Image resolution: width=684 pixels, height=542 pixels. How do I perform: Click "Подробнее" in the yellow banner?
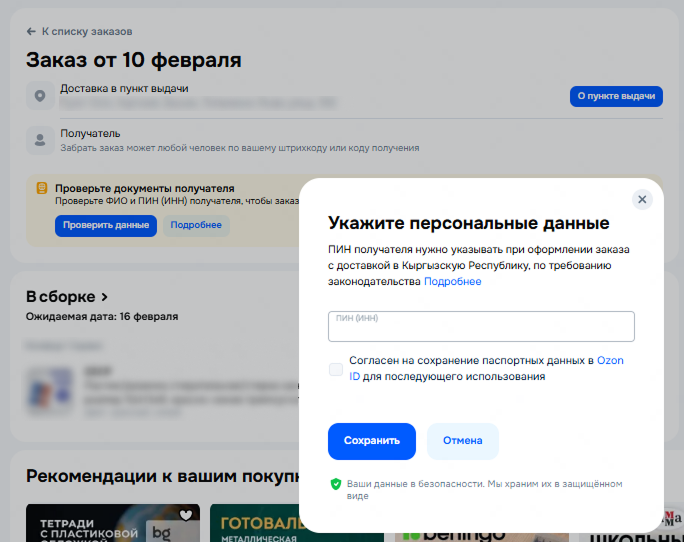pyautogui.click(x=196, y=226)
